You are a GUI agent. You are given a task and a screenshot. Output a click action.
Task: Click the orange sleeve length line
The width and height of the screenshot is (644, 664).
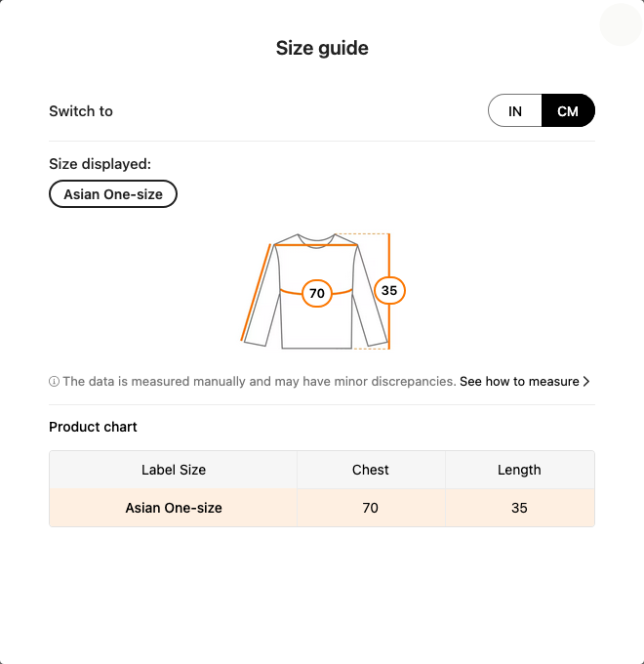[256, 292]
